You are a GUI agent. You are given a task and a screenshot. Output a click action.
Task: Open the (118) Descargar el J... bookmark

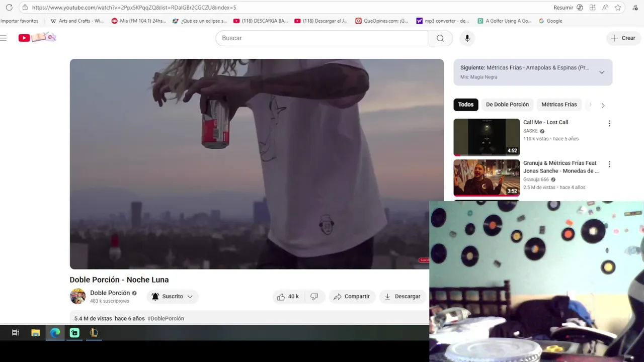[321, 21]
